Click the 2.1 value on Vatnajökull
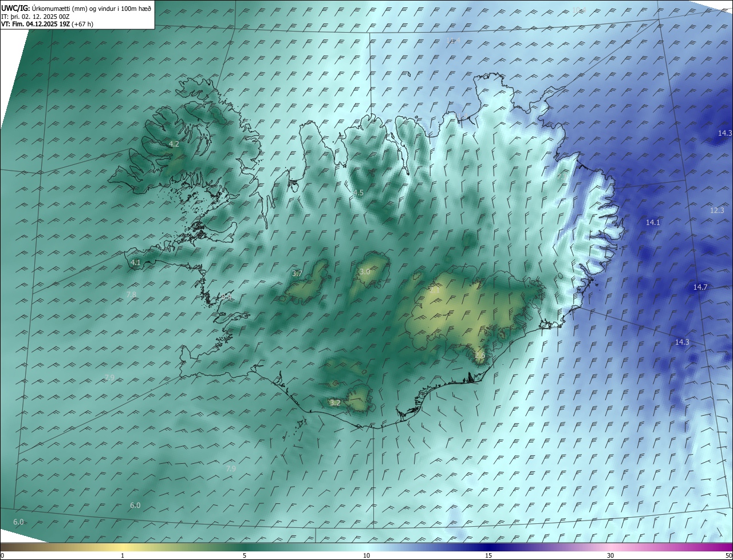Screen dimensions: 733x560 coord(435,290)
